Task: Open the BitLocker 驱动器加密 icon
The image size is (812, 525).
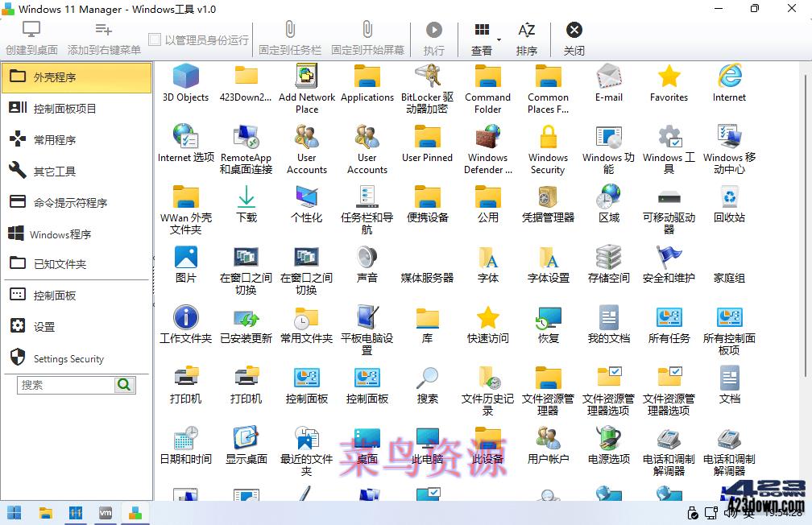Action: tap(427, 83)
